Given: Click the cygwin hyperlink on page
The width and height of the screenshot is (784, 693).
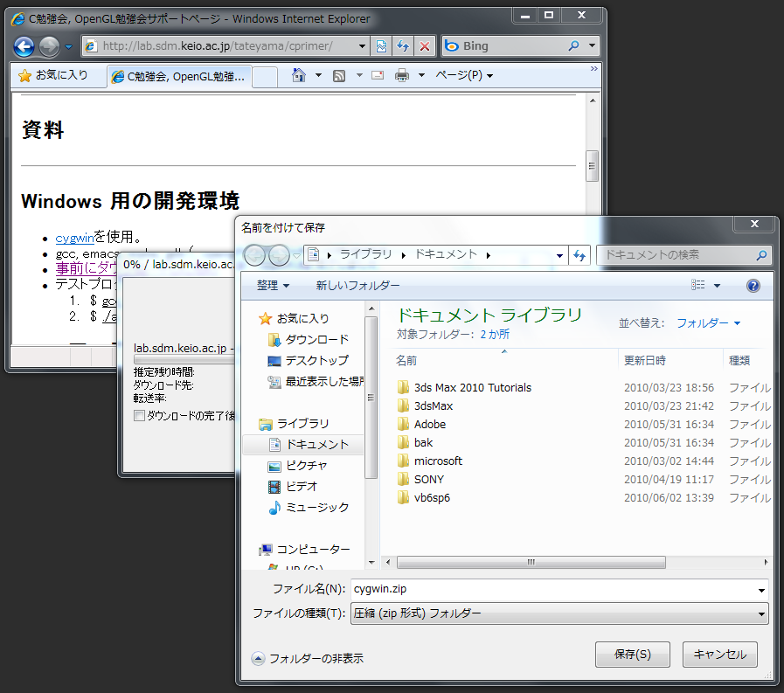Looking at the screenshot, I should coord(74,238).
